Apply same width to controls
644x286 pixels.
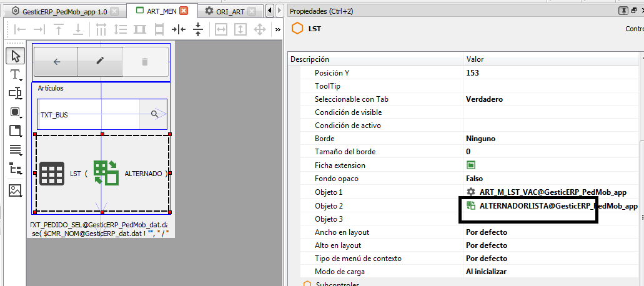point(140,29)
